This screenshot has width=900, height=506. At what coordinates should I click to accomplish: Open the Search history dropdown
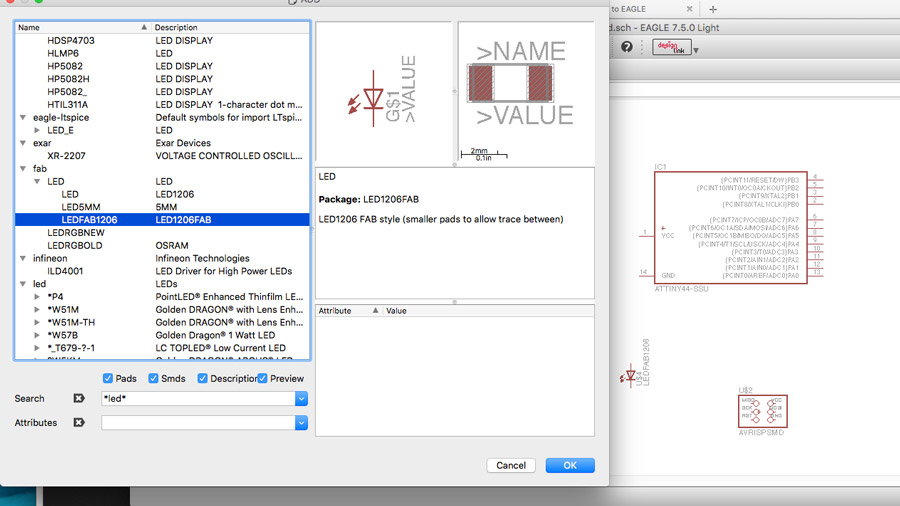pos(301,398)
